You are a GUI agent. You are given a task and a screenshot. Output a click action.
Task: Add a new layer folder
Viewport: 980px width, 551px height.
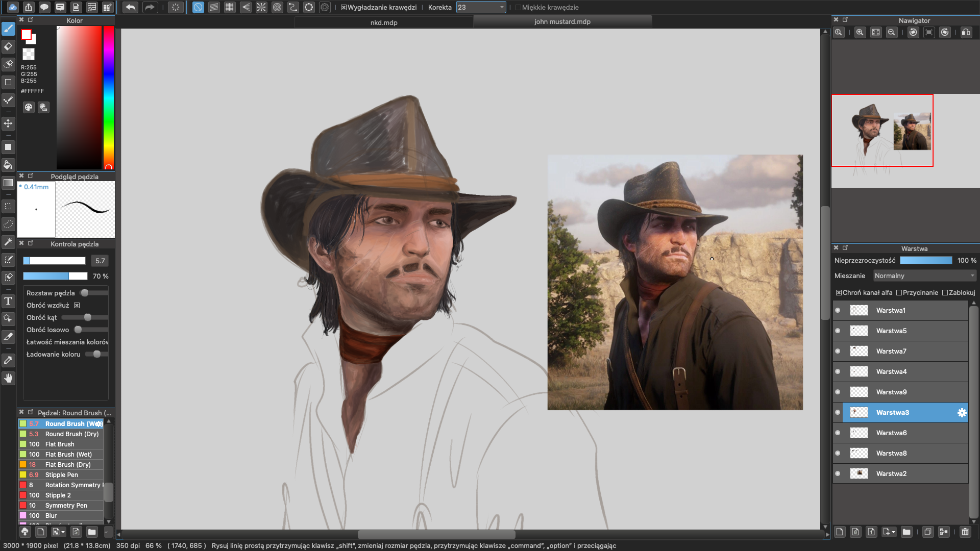click(x=906, y=532)
